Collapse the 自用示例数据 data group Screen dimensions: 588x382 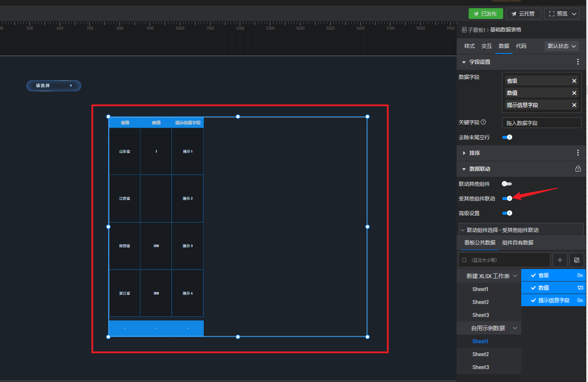[515, 328]
